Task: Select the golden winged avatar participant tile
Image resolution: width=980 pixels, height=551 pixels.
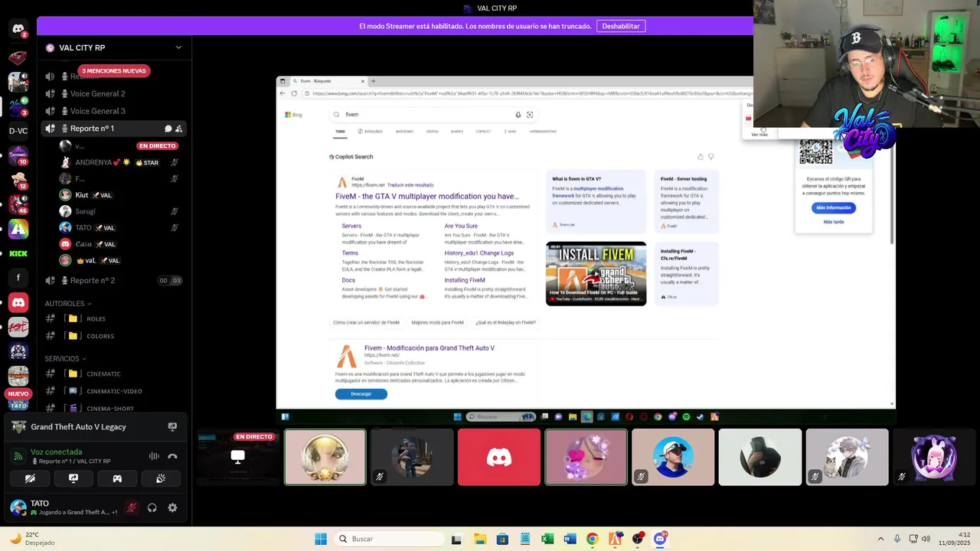Action: 325,457
